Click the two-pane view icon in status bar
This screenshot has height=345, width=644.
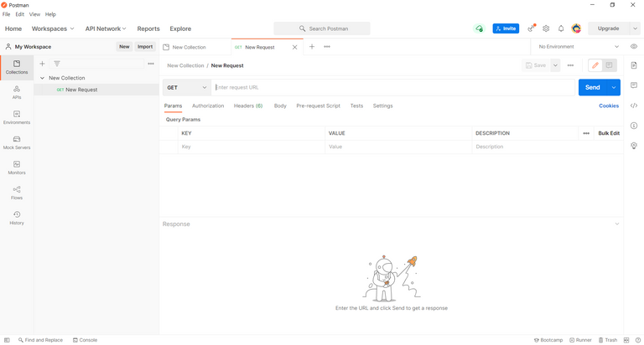(x=626, y=340)
